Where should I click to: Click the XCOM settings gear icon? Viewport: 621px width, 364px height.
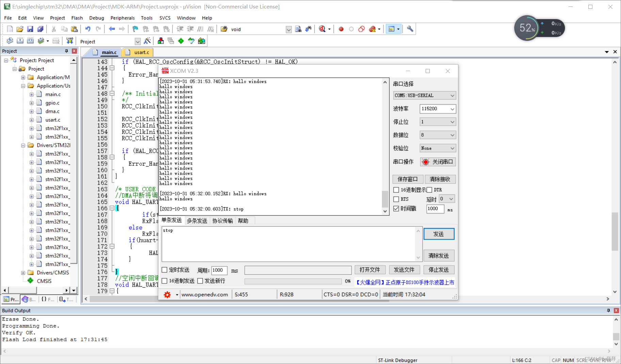[x=167, y=295]
